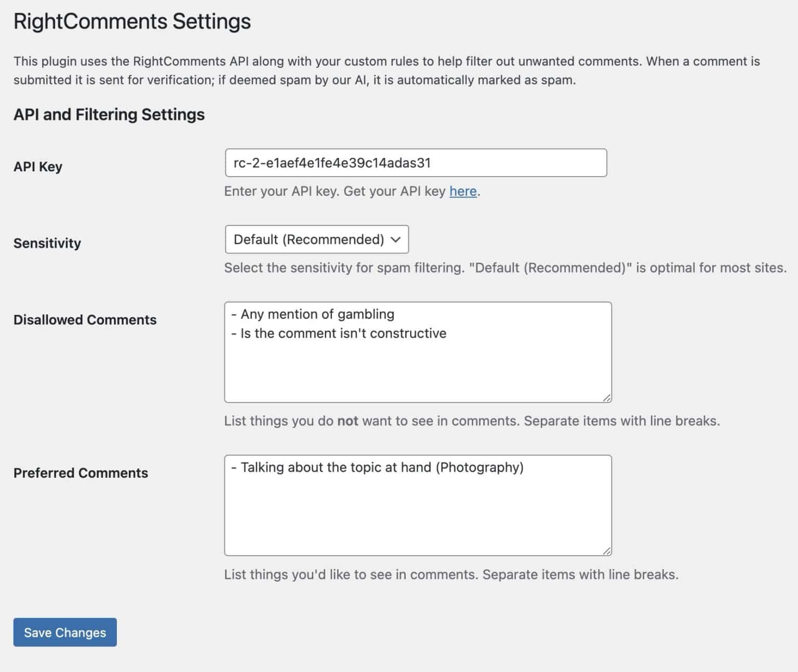The image size is (798, 672).
Task: Click the API Key field label
Action: click(x=37, y=167)
